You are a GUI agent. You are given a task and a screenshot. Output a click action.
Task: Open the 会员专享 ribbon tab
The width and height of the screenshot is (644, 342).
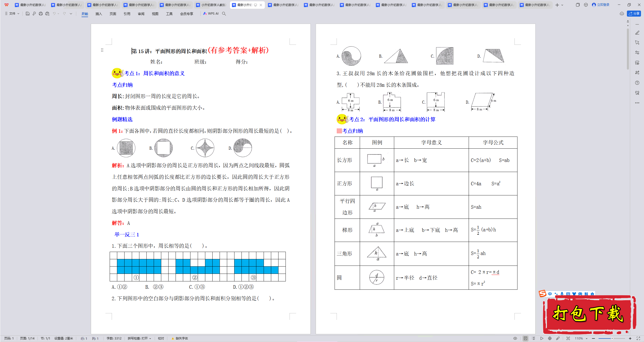tap(187, 14)
